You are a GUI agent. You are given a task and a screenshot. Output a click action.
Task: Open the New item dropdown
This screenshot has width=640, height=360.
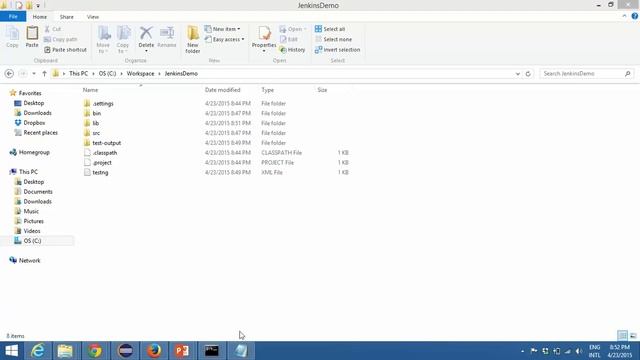(222, 29)
